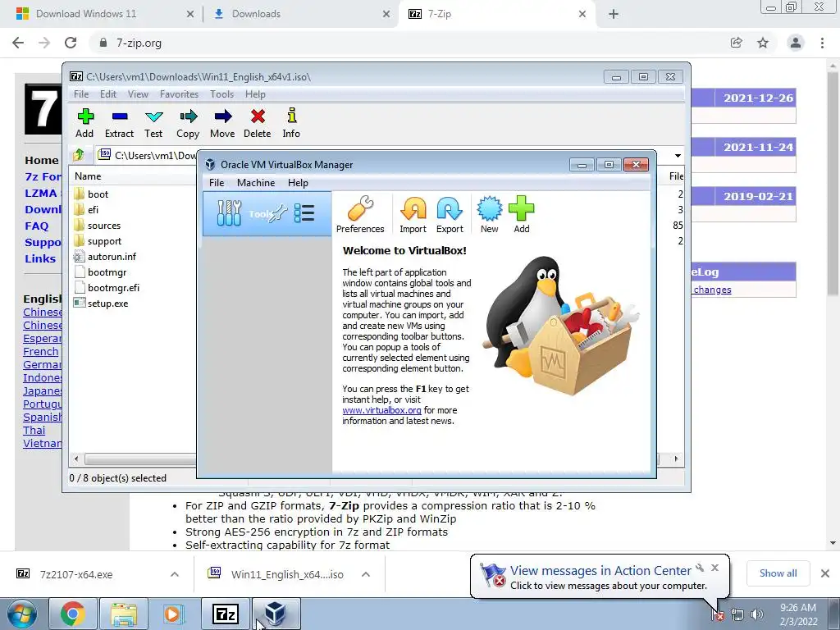
Task: Open the Machine menu in VirtualBox Manager
Action: 256,183
